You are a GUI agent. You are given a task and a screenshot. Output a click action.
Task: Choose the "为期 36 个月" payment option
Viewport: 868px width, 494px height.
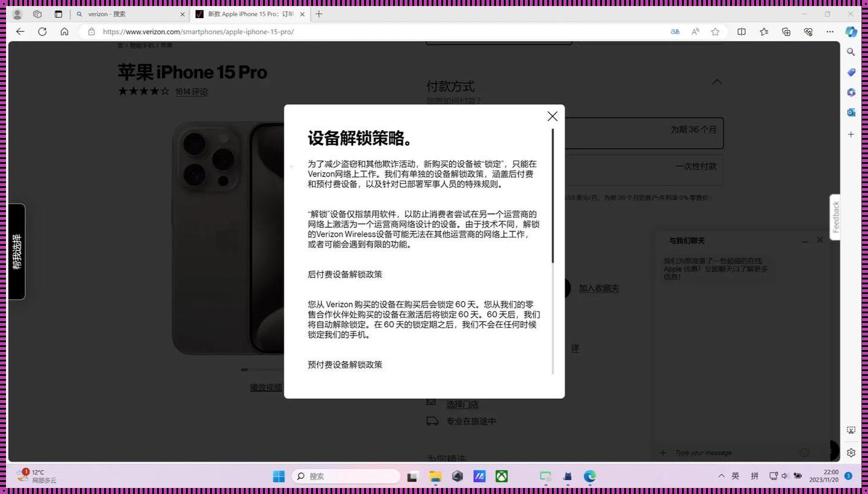[x=644, y=133]
